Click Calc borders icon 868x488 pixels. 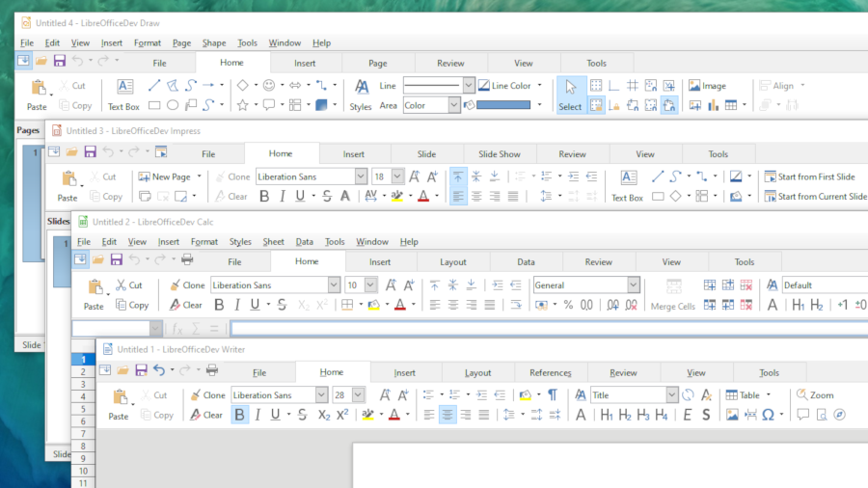click(347, 305)
